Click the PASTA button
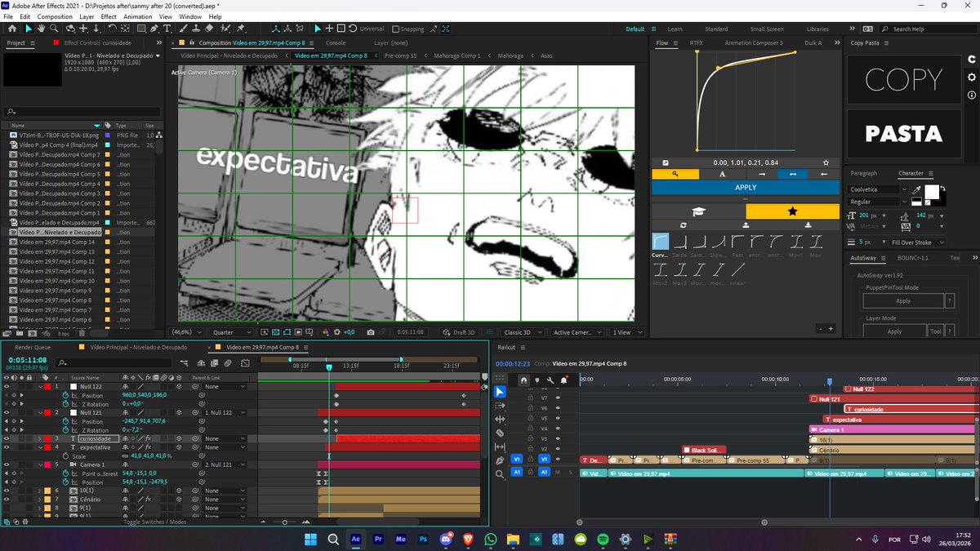Screen dimensions: 980x551 [x=903, y=134]
